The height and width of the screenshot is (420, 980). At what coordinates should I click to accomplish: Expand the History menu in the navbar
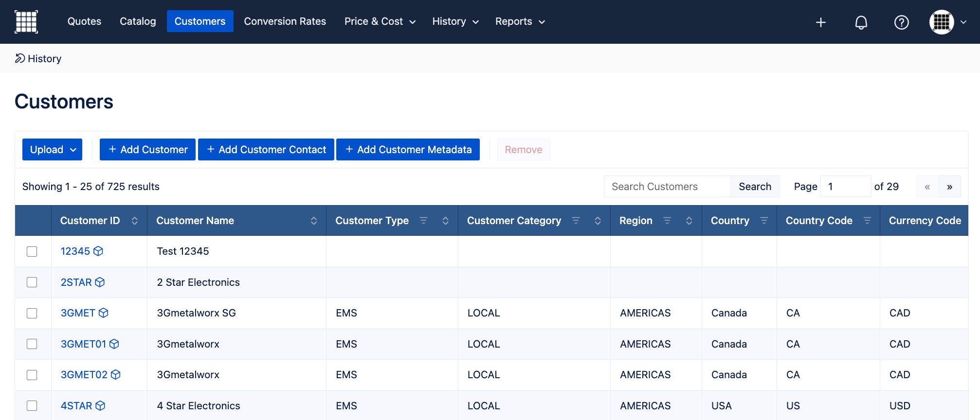(x=455, y=21)
